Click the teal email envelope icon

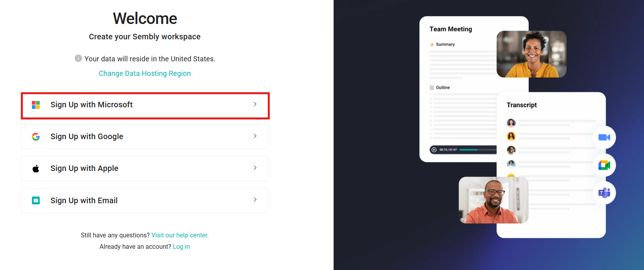click(36, 200)
